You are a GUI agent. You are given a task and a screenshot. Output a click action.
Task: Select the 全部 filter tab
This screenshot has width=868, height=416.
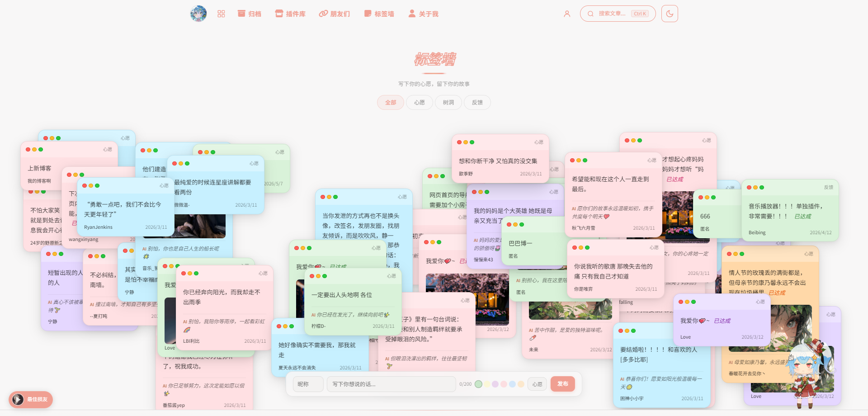point(391,103)
